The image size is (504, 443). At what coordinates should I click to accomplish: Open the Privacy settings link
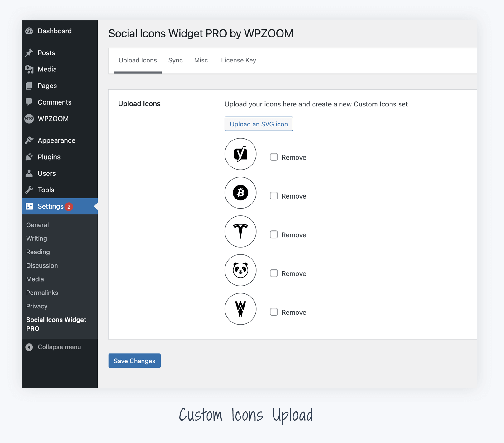coord(37,306)
